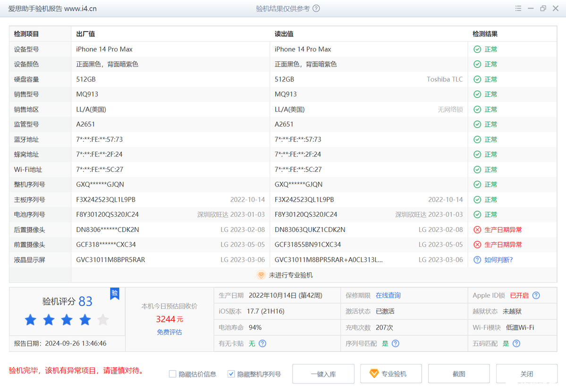Click the 无网络锁 label
The image size is (566, 392).
pos(450,110)
